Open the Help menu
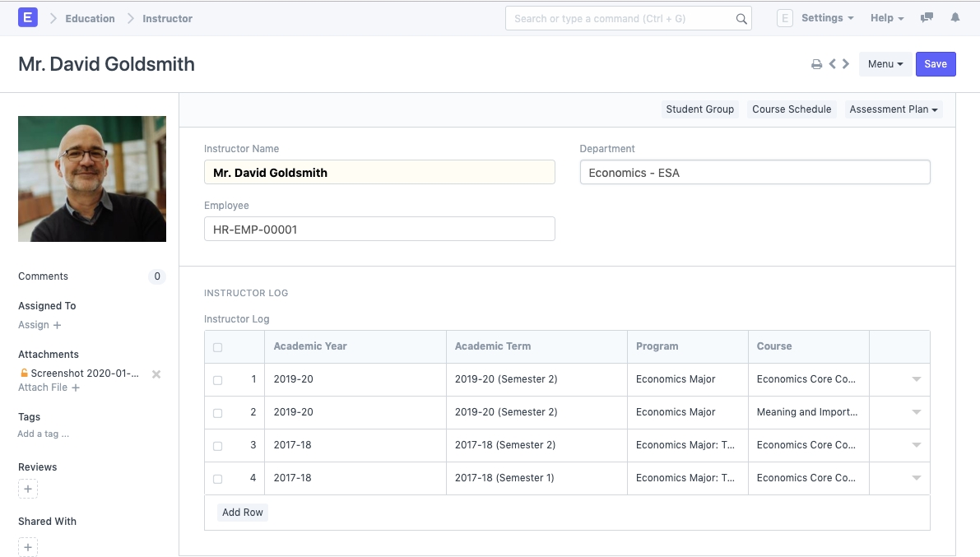 click(887, 18)
